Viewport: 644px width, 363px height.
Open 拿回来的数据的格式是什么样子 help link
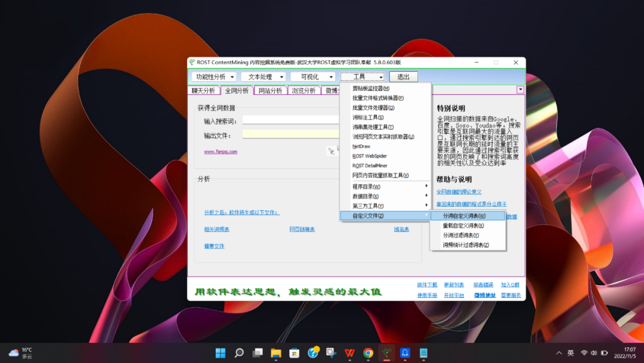click(472, 204)
